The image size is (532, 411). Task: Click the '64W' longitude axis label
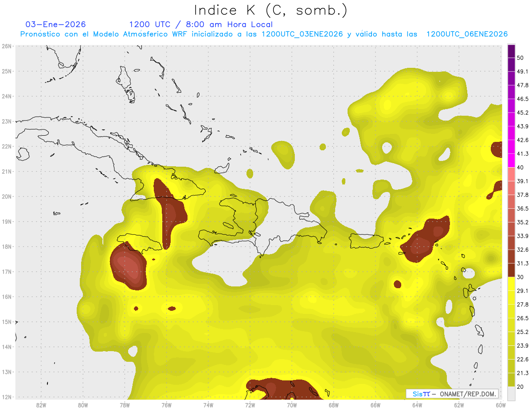417,405
